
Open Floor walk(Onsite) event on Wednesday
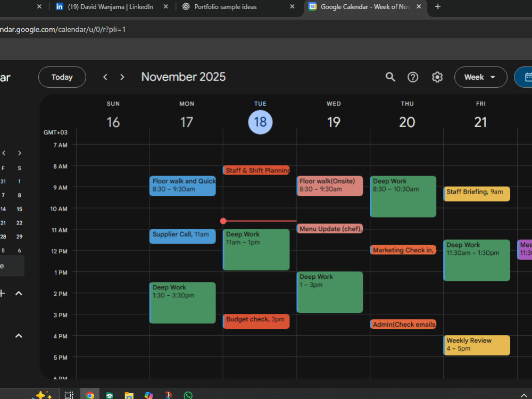tap(329, 186)
